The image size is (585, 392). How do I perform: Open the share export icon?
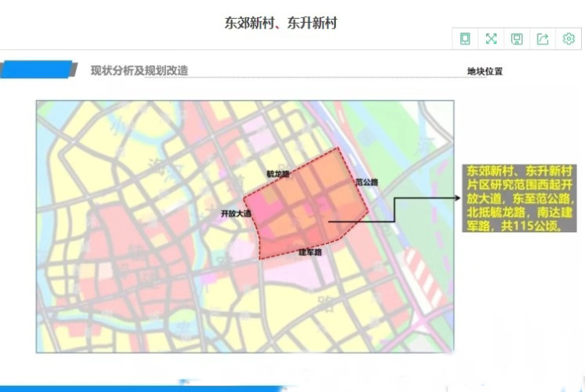[x=542, y=39]
